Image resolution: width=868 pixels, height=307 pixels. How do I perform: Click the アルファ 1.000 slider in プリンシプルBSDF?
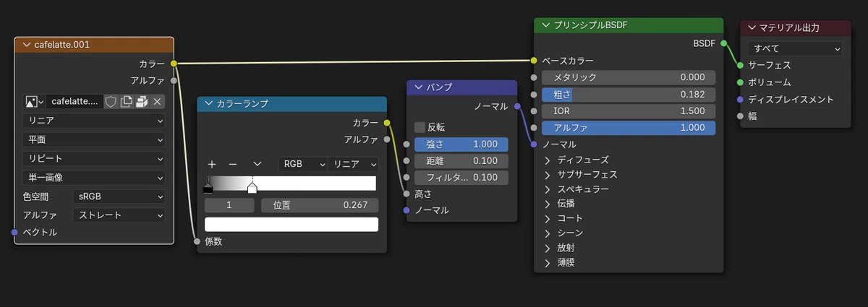pyautogui.click(x=629, y=128)
